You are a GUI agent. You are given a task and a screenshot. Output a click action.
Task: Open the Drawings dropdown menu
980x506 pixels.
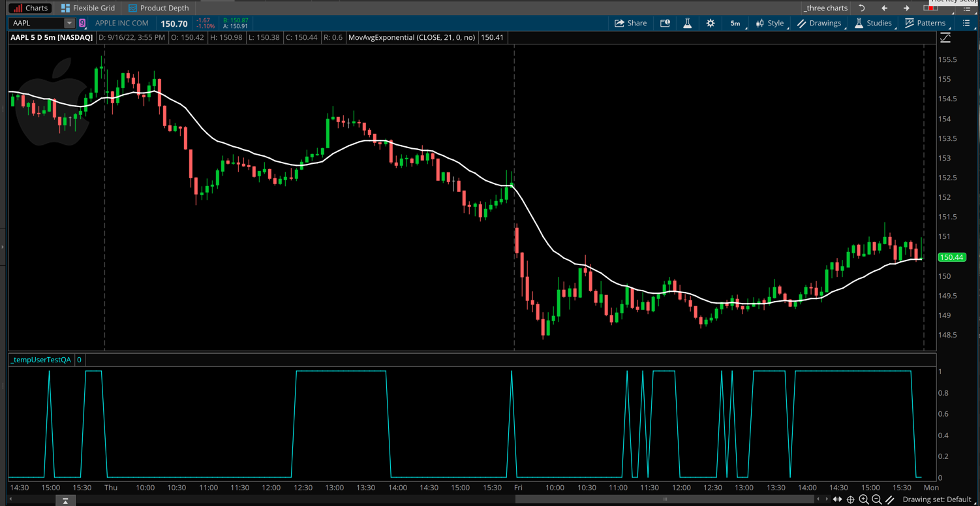820,23
